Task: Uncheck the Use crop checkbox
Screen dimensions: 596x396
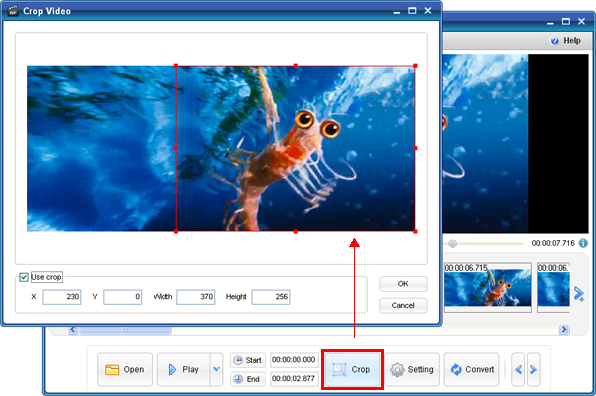Action: pyautogui.click(x=24, y=277)
